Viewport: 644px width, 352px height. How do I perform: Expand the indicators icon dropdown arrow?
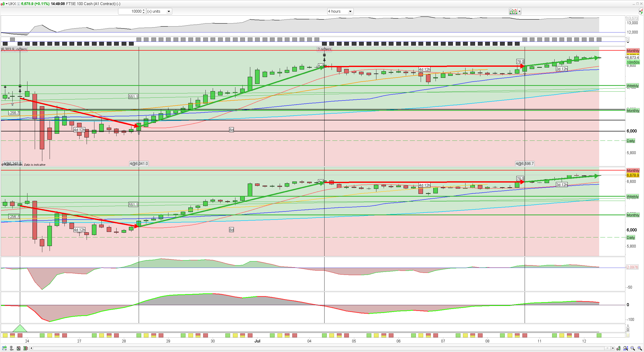point(519,11)
